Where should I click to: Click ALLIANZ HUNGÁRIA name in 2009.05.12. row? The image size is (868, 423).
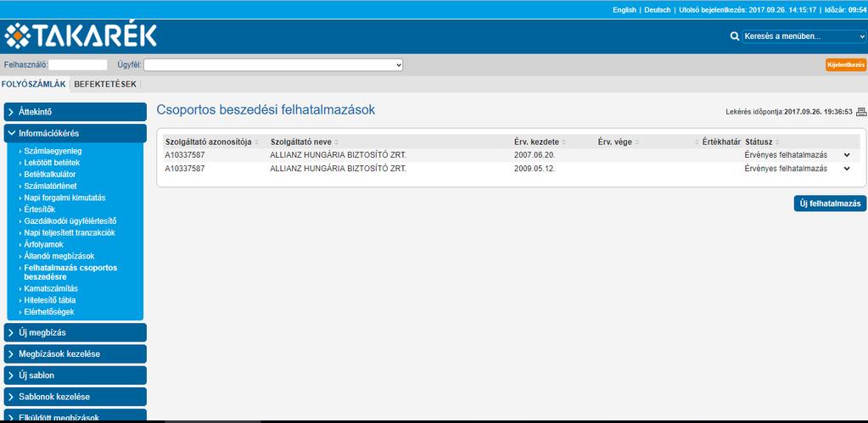(339, 169)
